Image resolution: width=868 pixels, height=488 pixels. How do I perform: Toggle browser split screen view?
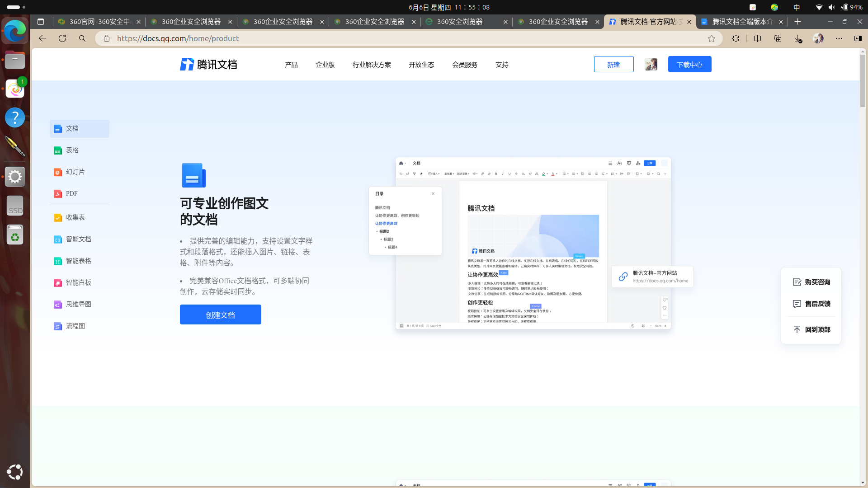pyautogui.click(x=757, y=38)
